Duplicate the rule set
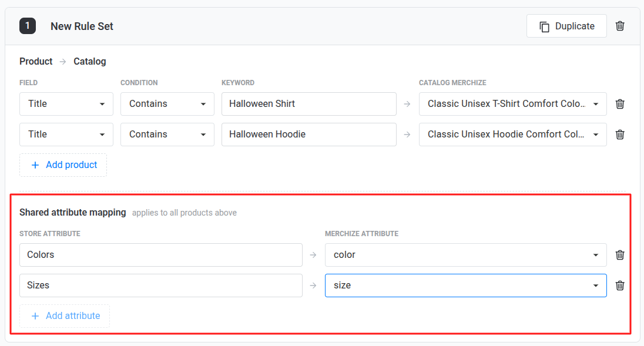Viewport: 644px width, 346px height. tap(566, 26)
